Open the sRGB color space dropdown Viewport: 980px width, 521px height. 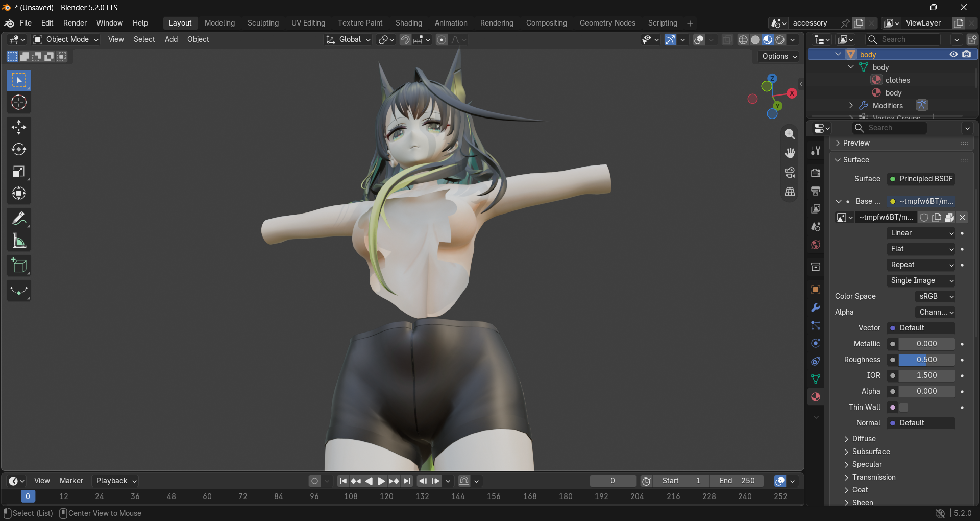click(x=935, y=296)
